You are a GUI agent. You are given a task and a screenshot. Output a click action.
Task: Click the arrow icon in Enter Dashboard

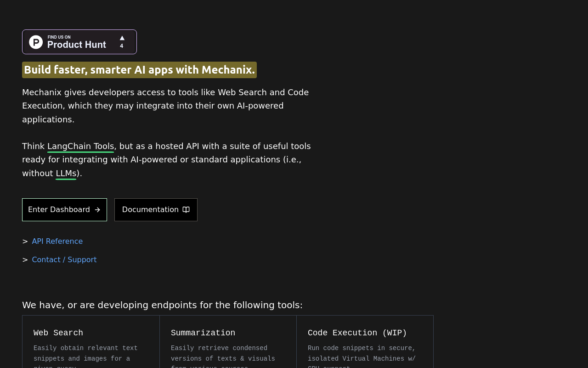point(97,210)
